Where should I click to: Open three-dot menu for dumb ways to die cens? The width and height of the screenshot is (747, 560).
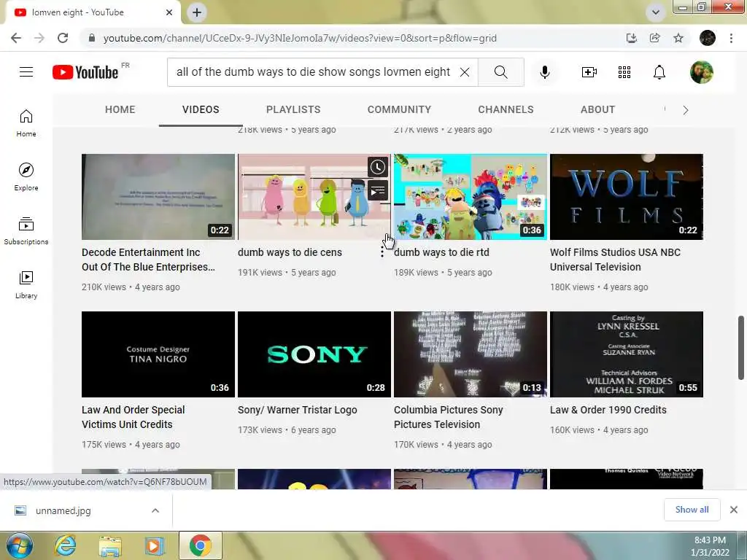(x=382, y=252)
